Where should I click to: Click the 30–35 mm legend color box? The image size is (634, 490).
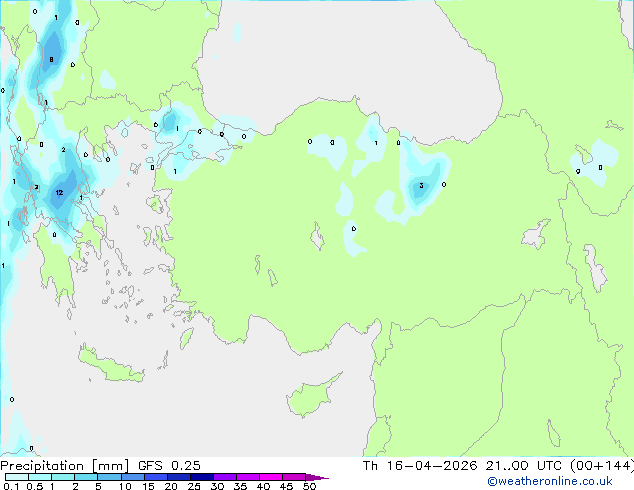point(225,477)
